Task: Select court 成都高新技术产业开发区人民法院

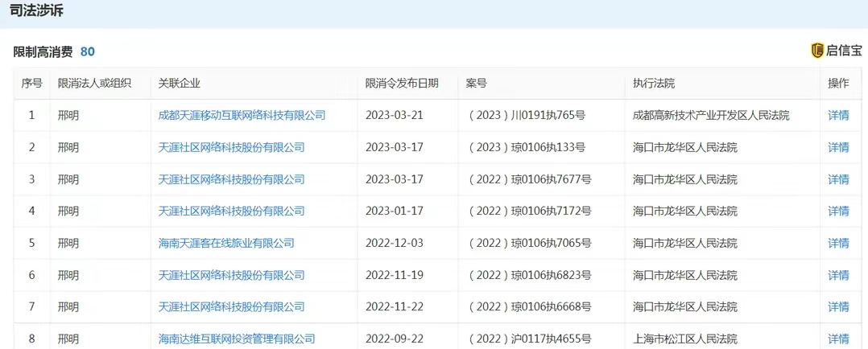Action: pyautogui.click(x=711, y=116)
